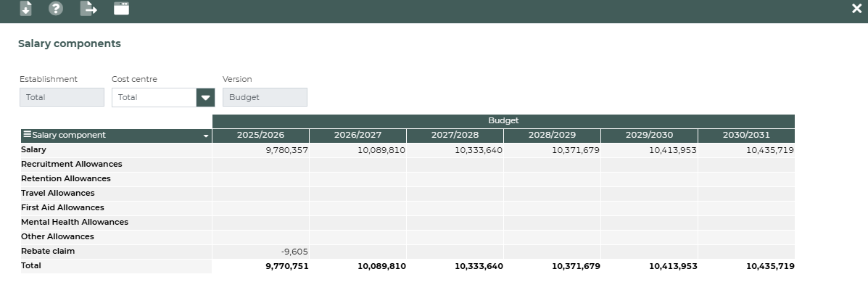
Task: Select the 2025/2026 column header
Action: [x=260, y=136]
